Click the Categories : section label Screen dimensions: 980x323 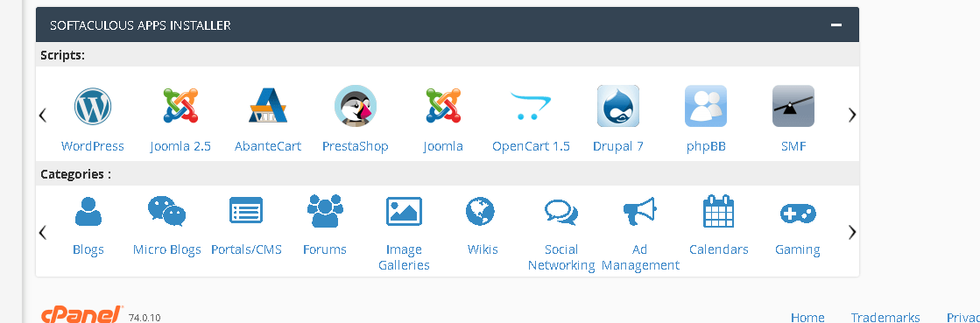click(75, 173)
